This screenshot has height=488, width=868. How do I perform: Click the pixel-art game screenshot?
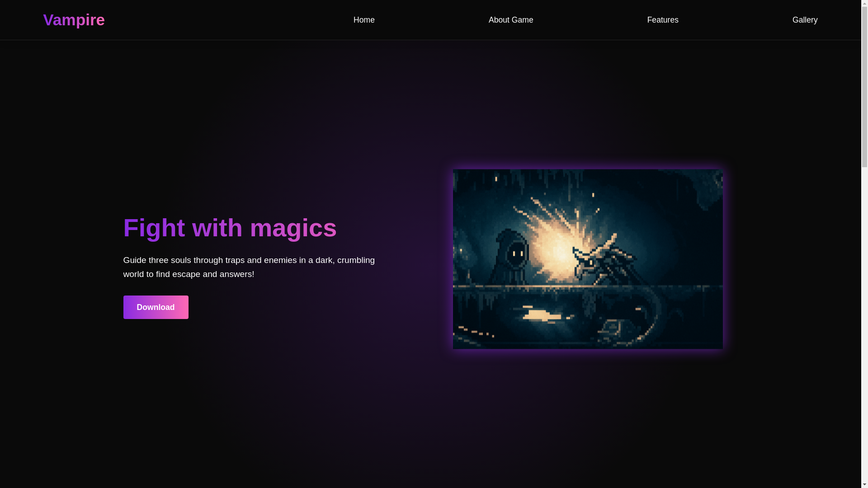pyautogui.click(x=588, y=259)
